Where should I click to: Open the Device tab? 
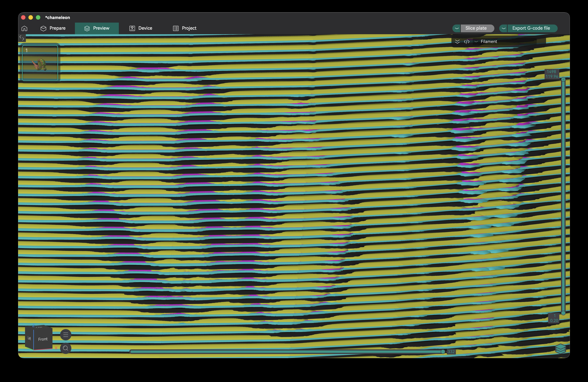[x=141, y=28]
